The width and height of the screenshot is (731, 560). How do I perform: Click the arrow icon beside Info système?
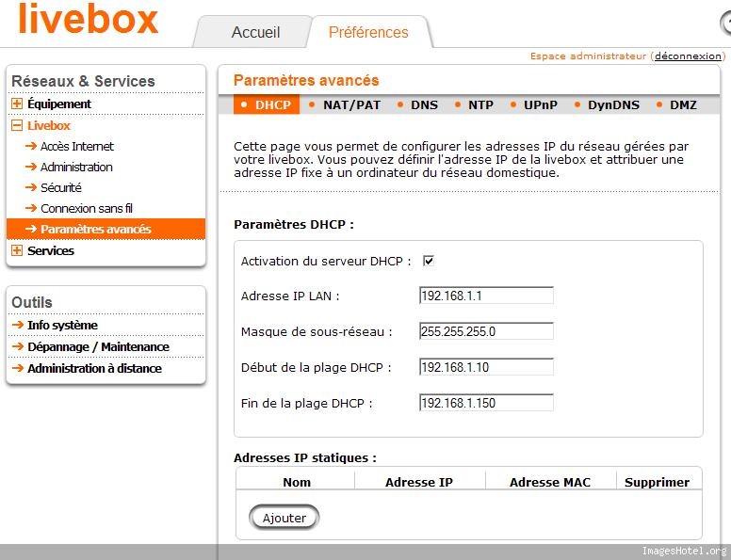pos(18,325)
